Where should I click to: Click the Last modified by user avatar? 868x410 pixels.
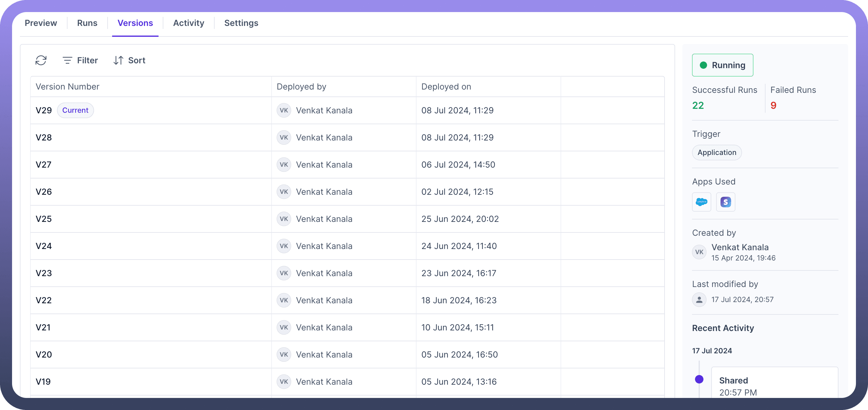699,299
